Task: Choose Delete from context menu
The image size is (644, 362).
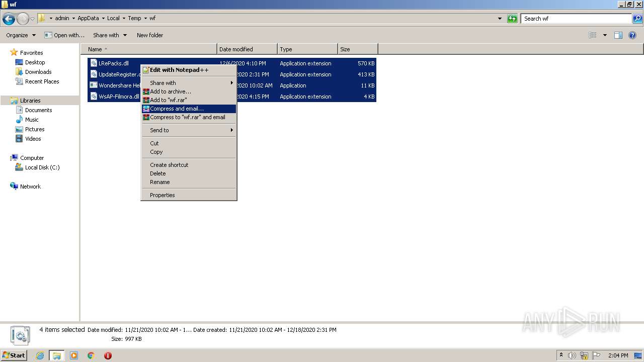Action: pyautogui.click(x=189, y=173)
